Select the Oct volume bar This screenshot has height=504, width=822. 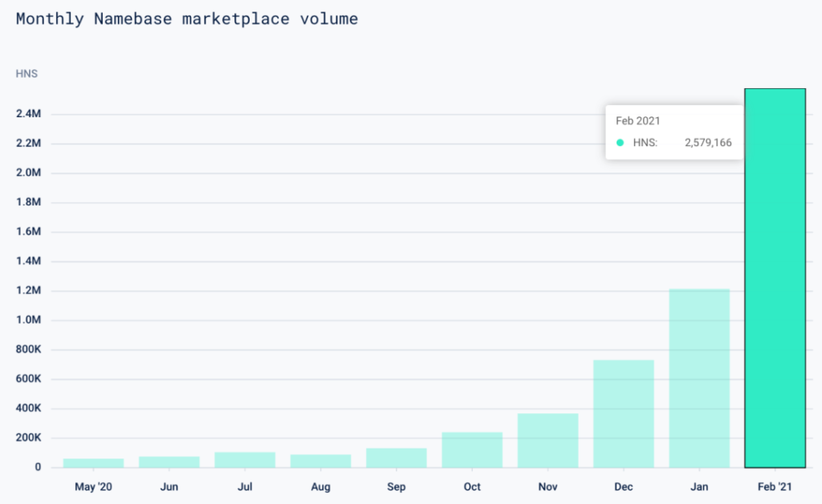pyautogui.click(x=472, y=450)
